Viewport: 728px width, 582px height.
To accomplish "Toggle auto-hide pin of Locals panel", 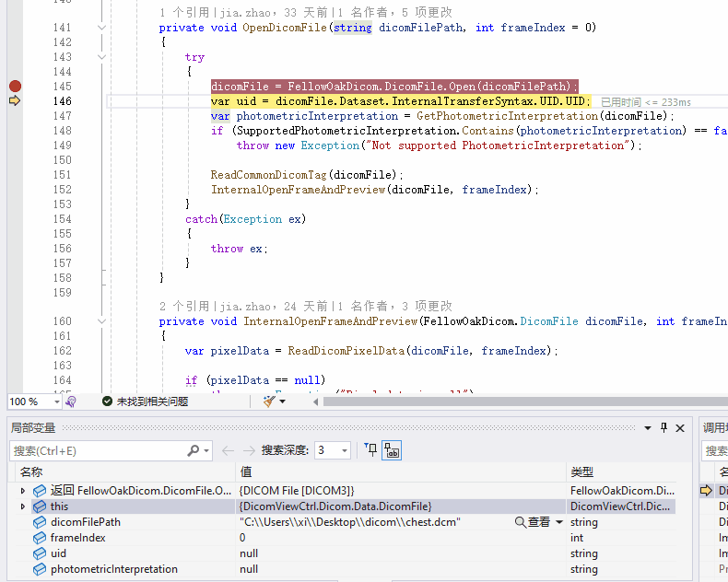I will point(663,428).
